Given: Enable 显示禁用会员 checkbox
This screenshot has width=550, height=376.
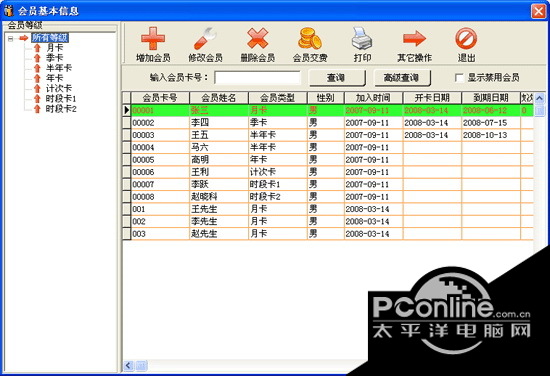Looking at the screenshot, I should tap(459, 78).
